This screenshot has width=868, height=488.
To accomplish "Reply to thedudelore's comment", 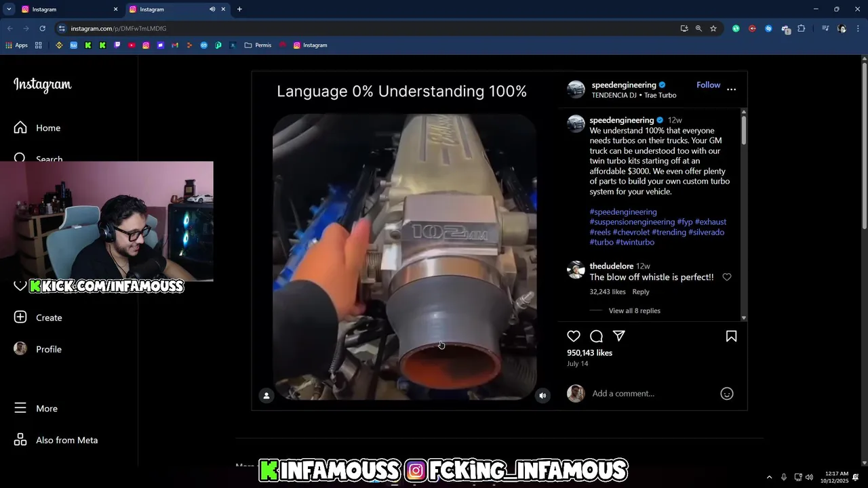I will [x=641, y=291].
